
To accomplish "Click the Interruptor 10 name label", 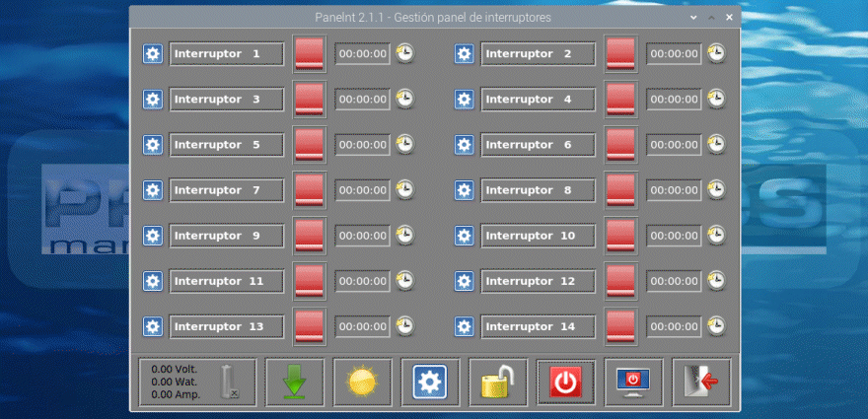I will pos(538,236).
